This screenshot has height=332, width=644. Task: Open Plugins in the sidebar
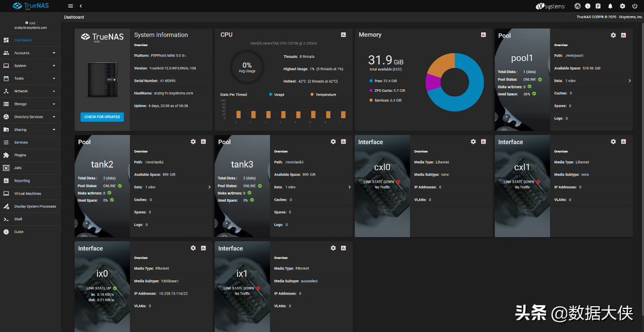[x=31, y=155]
